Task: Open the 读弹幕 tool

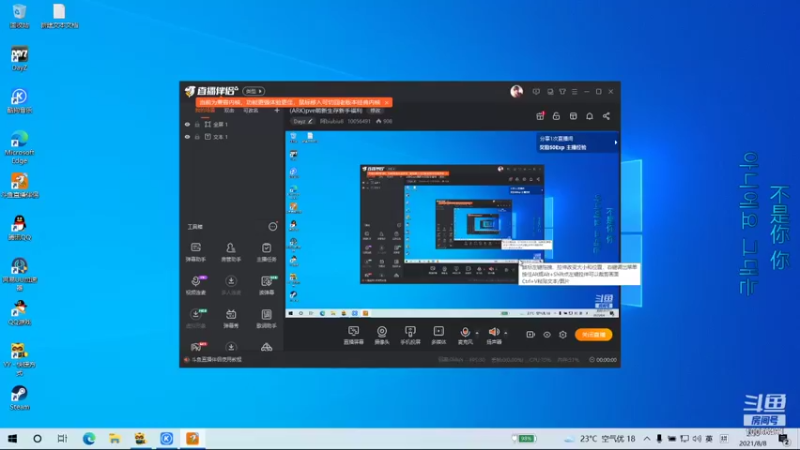Action: [266, 285]
